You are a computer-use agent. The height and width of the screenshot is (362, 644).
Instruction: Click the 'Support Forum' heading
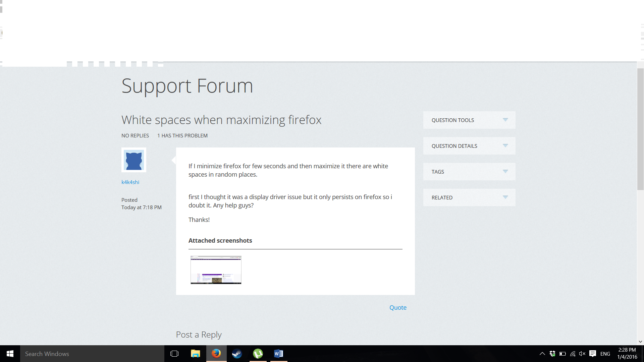(x=187, y=86)
